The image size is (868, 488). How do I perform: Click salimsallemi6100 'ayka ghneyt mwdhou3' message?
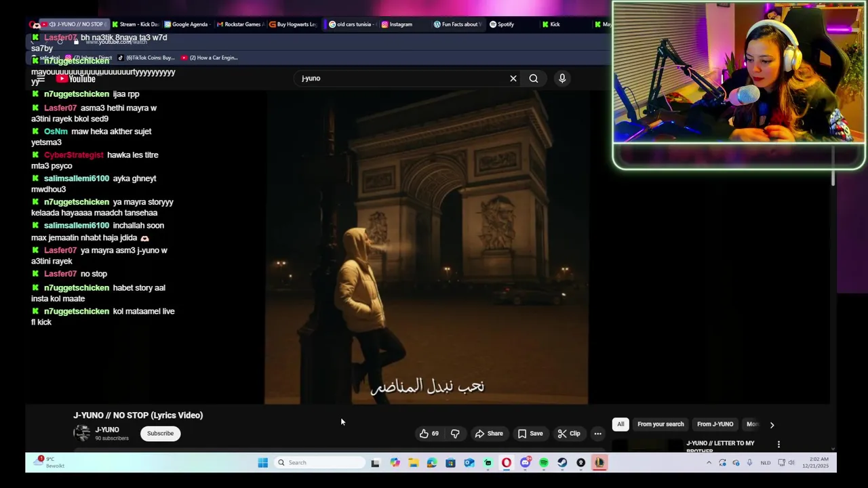tap(94, 184)
